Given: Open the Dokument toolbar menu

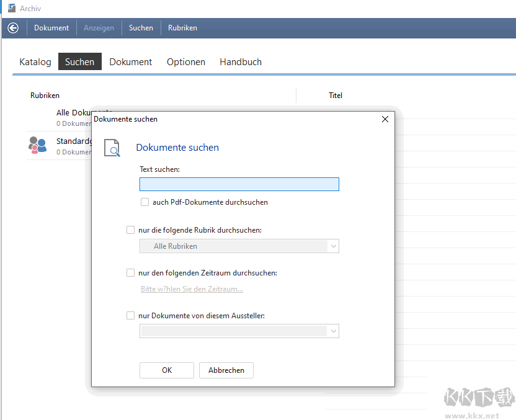Looking at the screenshot, I should (x=51, y=28).
